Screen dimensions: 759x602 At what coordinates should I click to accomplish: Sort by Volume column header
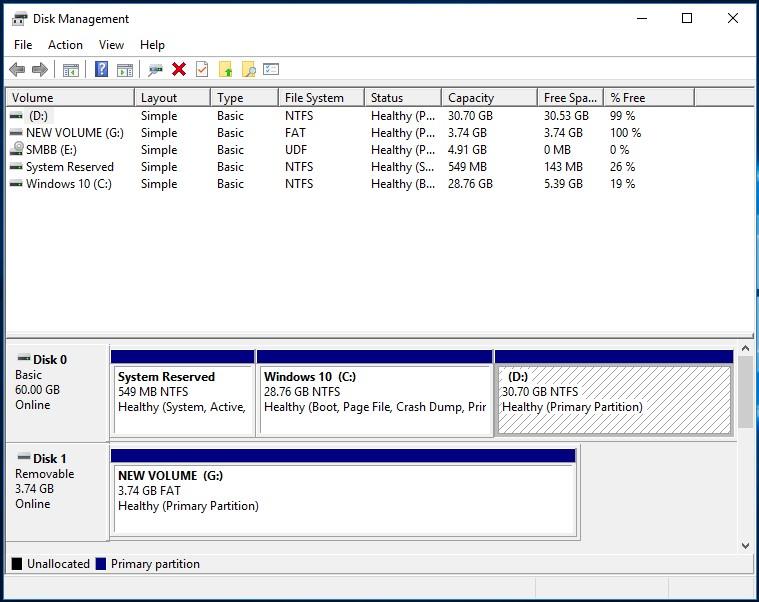(70, 98)
